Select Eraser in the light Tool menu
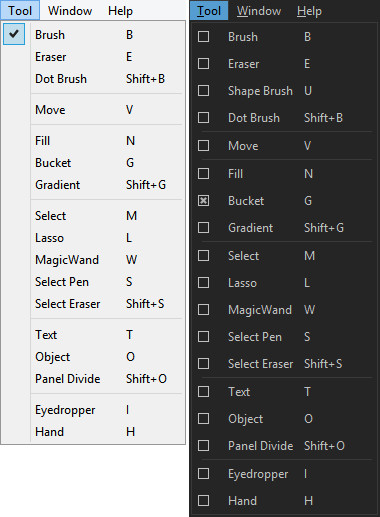Screen dimensions: 380x517 click(x=107, y=57)
